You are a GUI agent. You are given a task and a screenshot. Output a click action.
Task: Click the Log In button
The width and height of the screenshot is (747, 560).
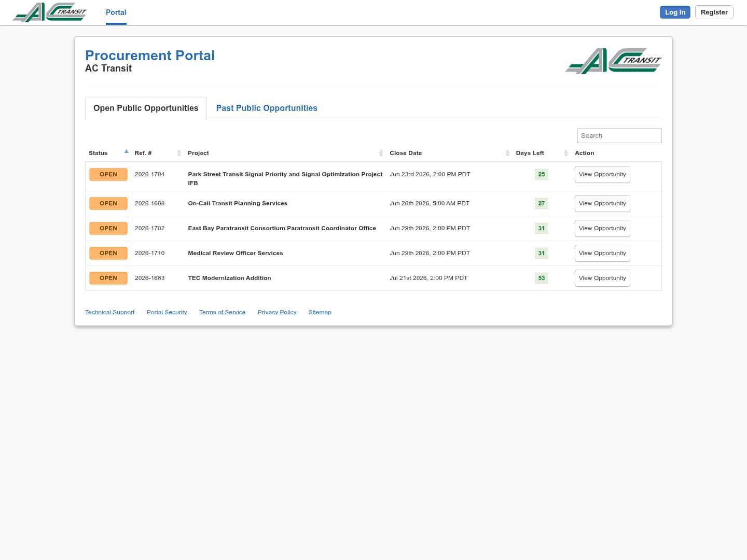pos(675,12)
